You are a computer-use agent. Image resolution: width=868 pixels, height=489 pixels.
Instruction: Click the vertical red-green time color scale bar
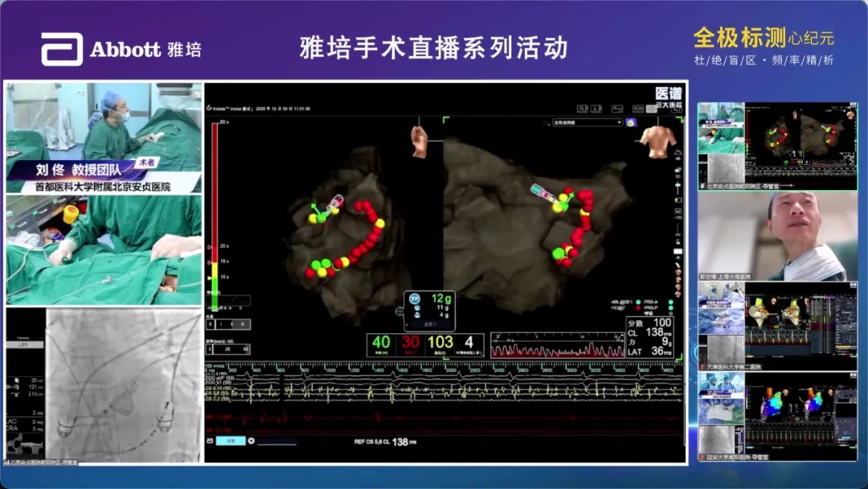(214, 201)
